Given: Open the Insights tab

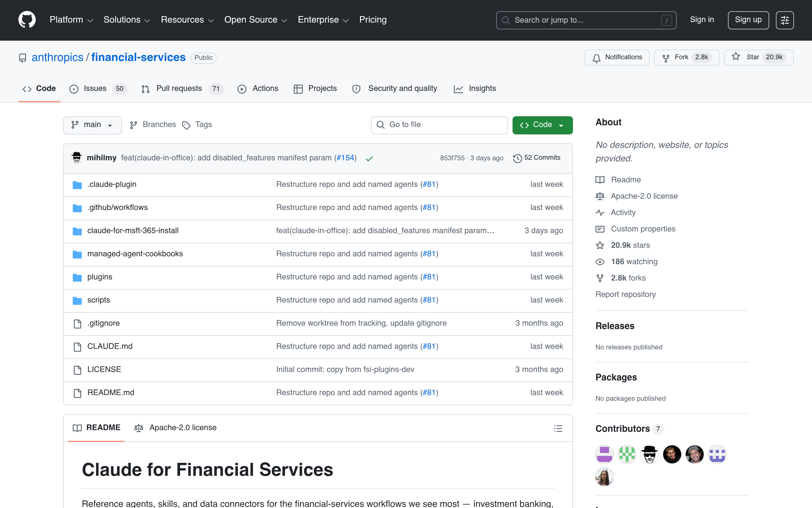Looking at the screenshot, I should click(475, 89).
